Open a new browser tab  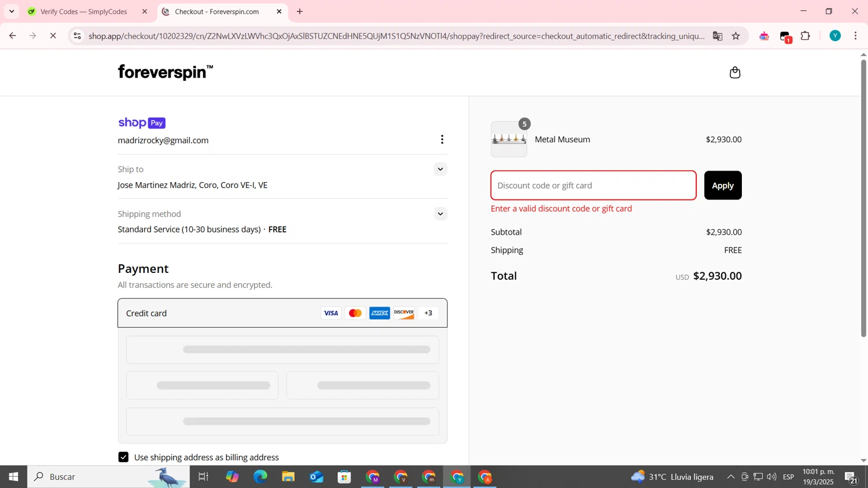coord(300,12)
